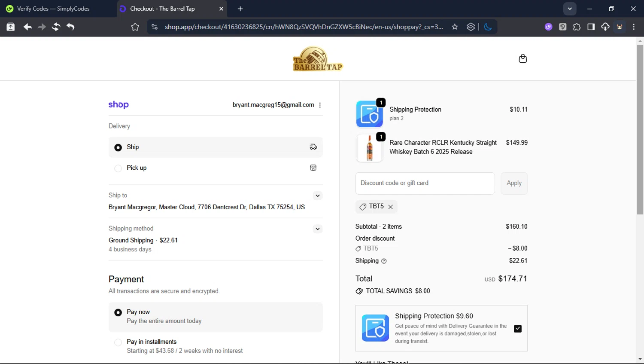Open the tab search dropdown arrow
The image size is (644, 364).
570,9
